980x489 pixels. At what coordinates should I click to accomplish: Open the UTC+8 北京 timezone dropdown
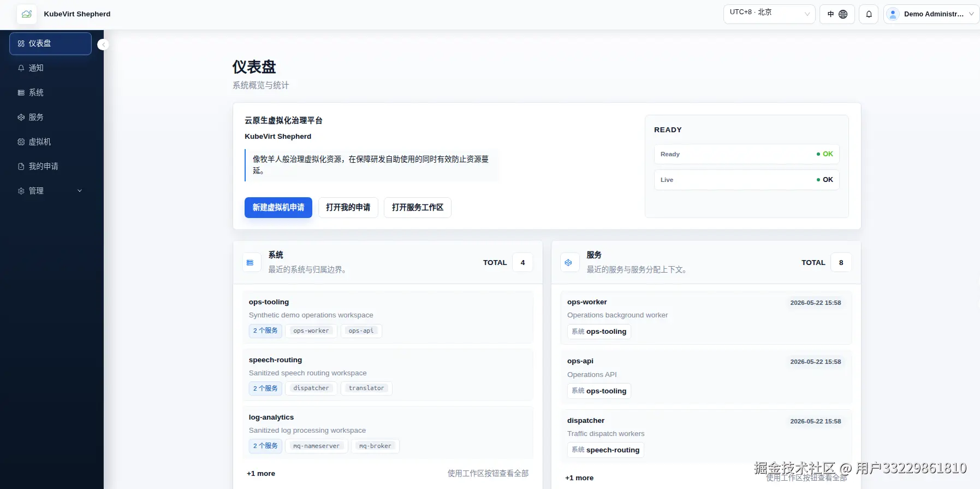(x=769, y=14)
